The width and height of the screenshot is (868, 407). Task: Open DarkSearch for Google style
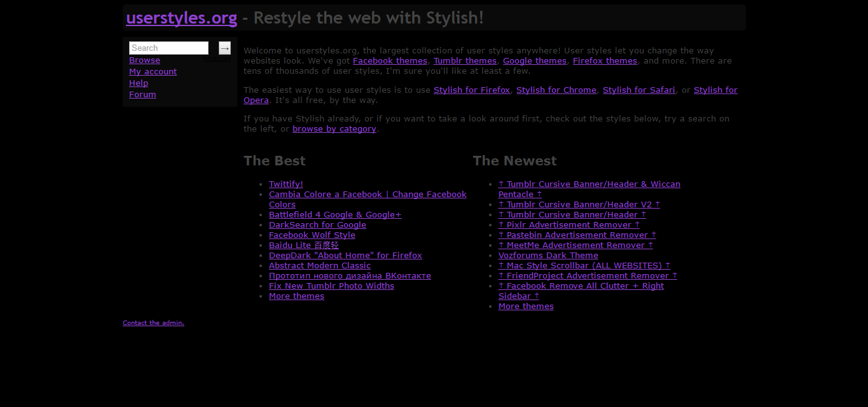[317, 225]
